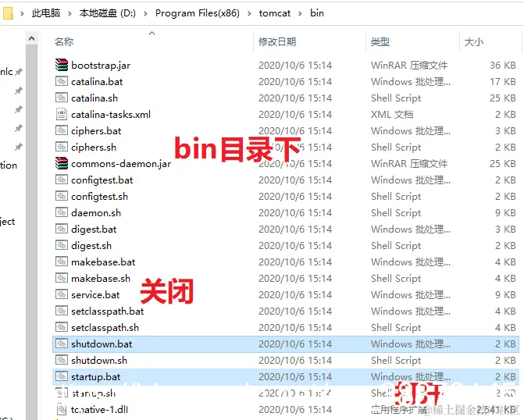The width and height of the screenshot is (524, 420).
Task: Select the file name configtest.bat
Action: click(x=102, y=180)
